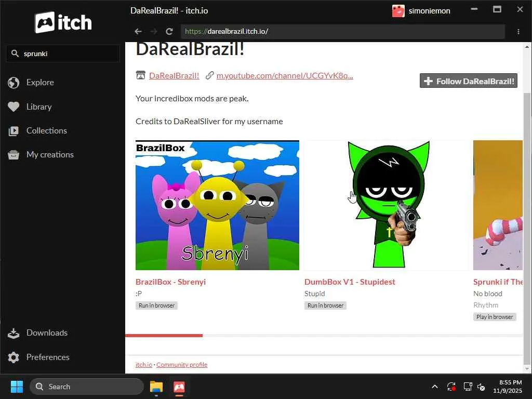Click the muted volume tray icon
Screen dimensions: 532x399
tap(481, 387)
